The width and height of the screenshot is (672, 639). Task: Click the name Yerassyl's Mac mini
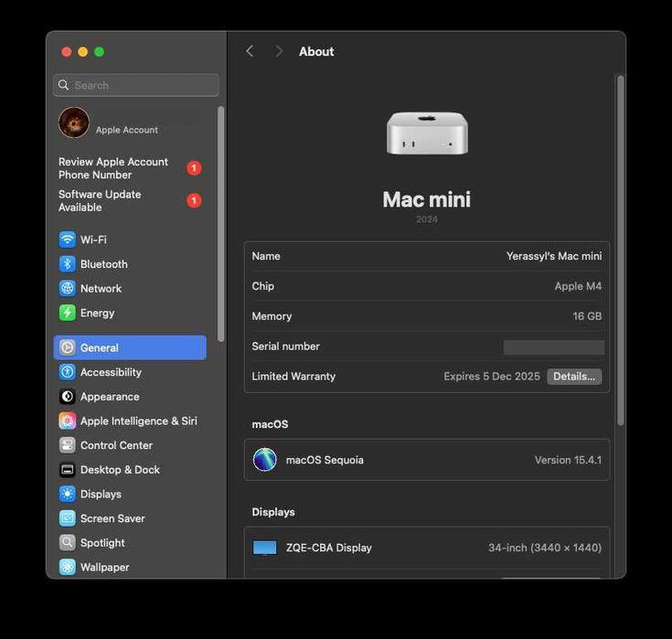click(x=554, y=256)
